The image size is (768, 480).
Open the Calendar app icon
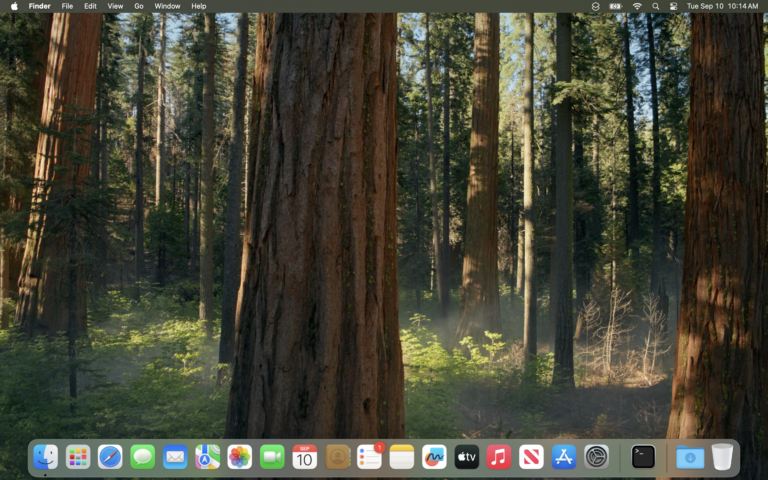(305, 457)
